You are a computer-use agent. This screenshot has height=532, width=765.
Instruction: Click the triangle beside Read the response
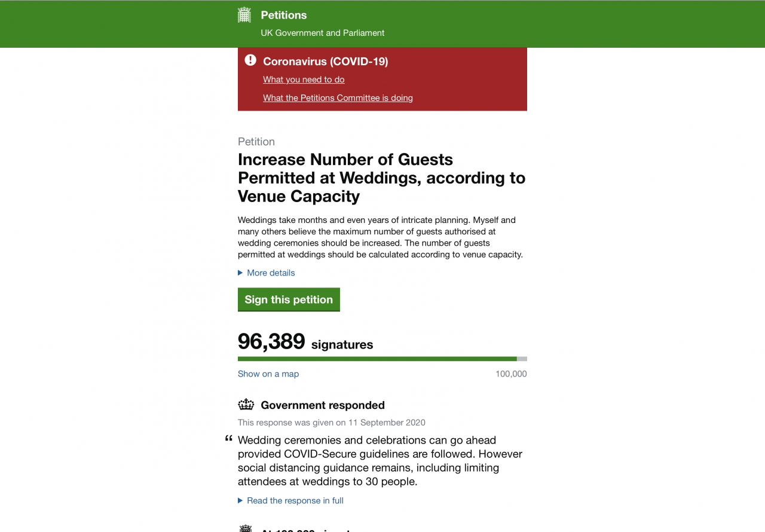coord(241,500)
